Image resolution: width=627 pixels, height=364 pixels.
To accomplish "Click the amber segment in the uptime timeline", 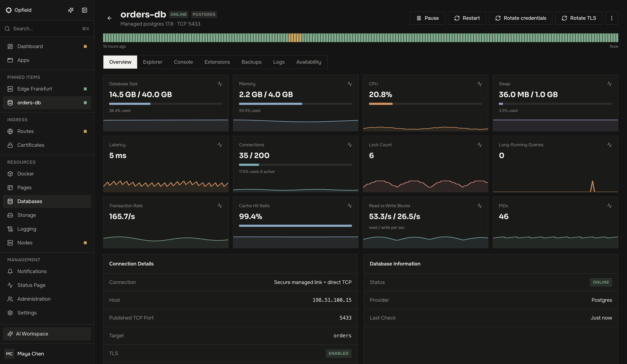I will [x=295, y=38].
